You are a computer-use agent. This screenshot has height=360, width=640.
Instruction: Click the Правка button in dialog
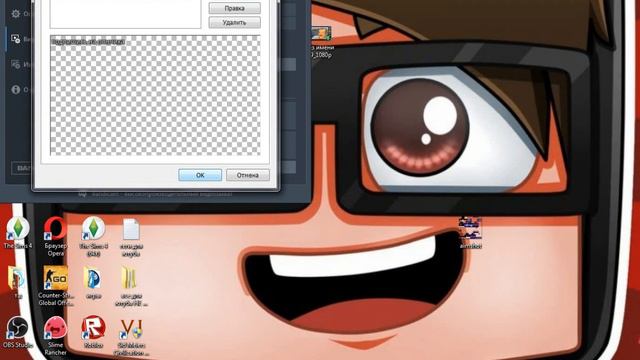click(235, 8)
